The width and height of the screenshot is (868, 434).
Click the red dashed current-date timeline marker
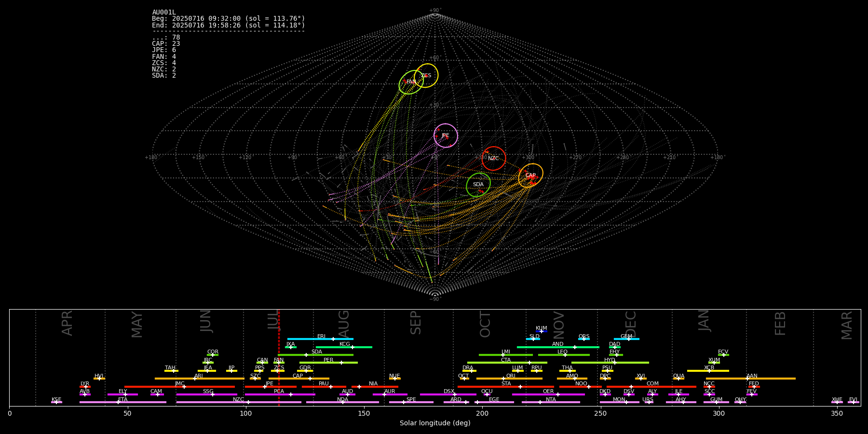tap(279, 357)
